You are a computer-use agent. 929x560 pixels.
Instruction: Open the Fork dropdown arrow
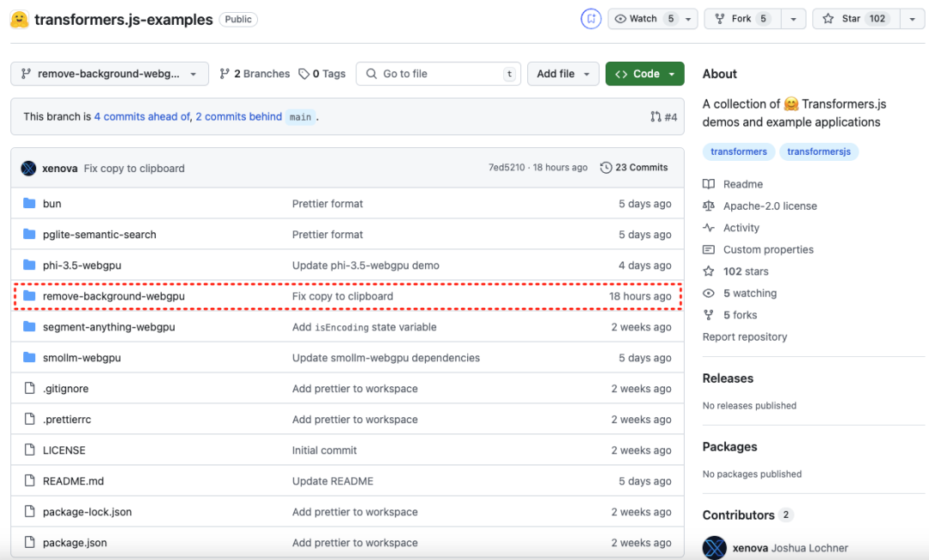click(793, 19)
